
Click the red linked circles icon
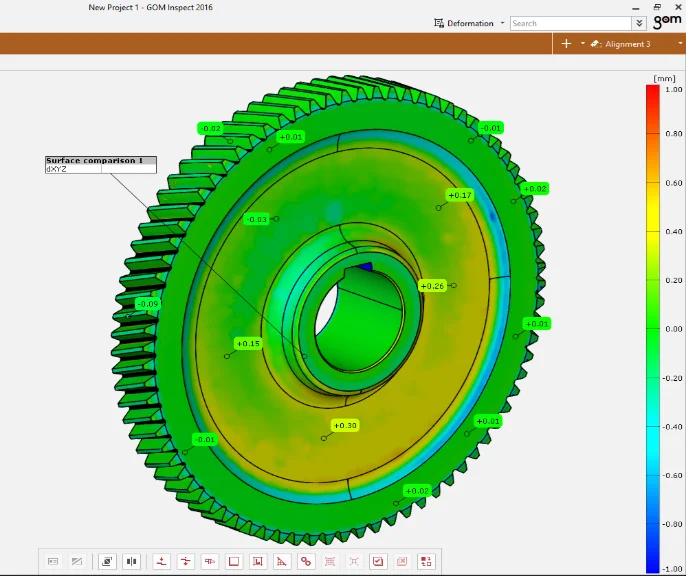pos(306,562)
